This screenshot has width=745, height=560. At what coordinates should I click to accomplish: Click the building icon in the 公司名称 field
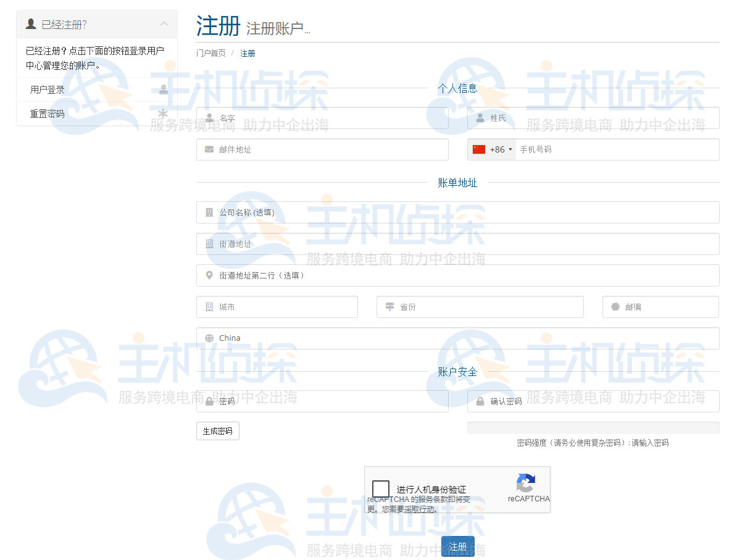point(209,212)
